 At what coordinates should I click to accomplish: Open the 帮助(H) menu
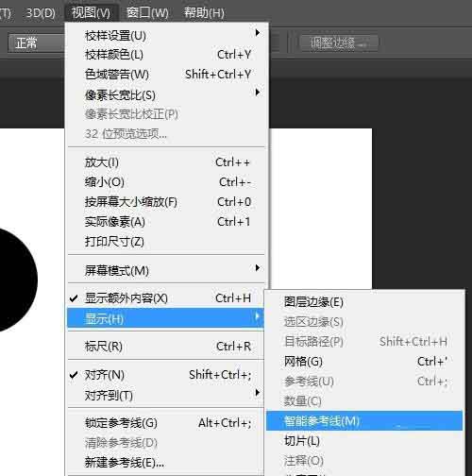point(204,13)
